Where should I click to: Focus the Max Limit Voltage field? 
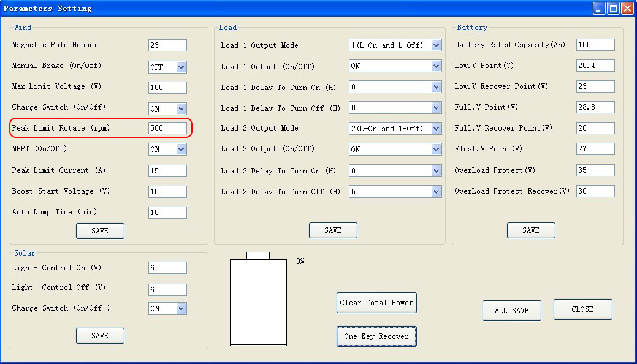(x=167, y=88)
